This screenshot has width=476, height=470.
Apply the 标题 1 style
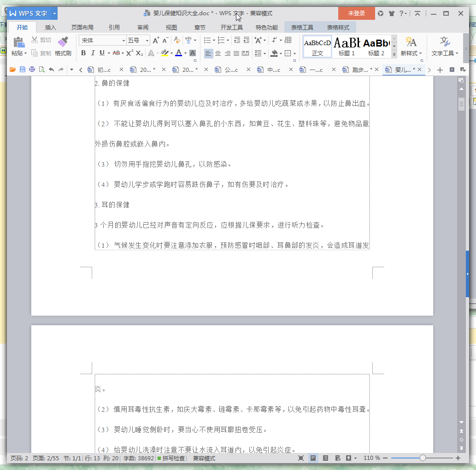347,47
